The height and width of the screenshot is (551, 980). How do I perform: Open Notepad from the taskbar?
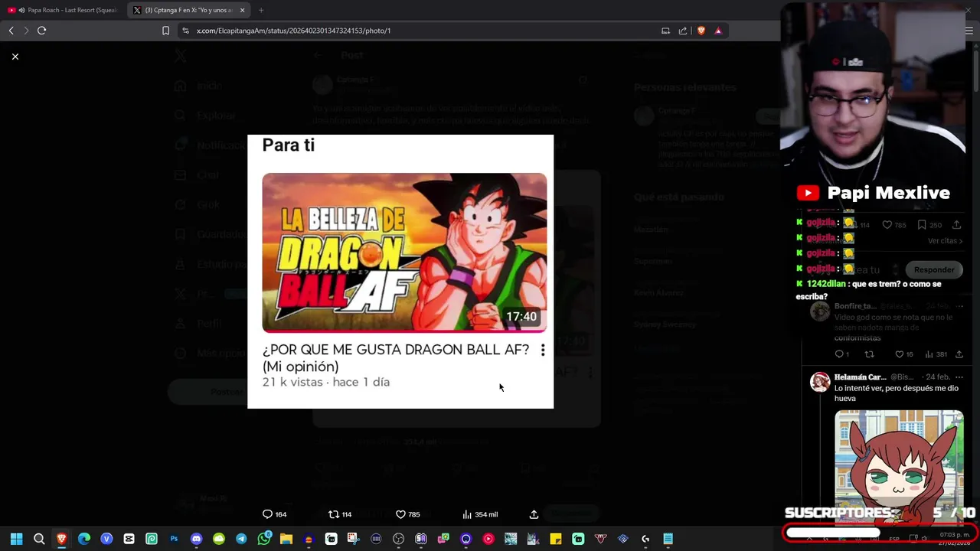tap(668, 539)
